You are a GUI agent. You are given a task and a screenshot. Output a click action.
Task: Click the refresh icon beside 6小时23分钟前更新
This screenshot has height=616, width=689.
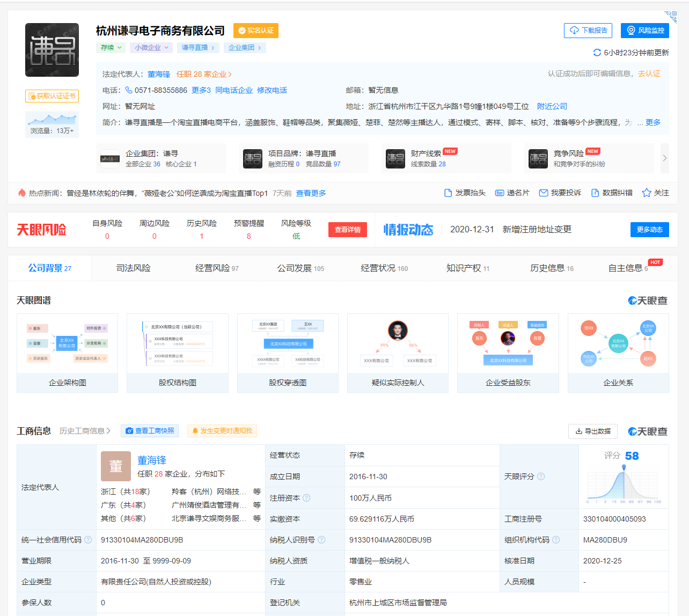click(x=597, y=53)
